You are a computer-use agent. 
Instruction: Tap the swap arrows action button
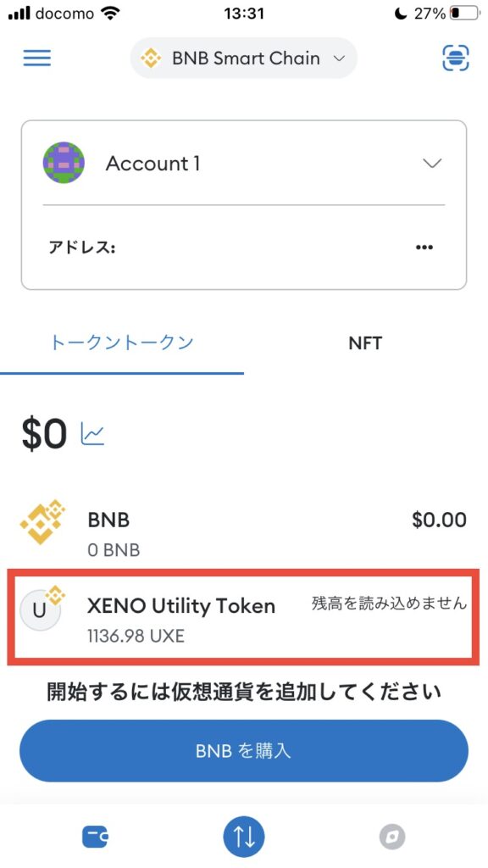click(x=244, y=836)
